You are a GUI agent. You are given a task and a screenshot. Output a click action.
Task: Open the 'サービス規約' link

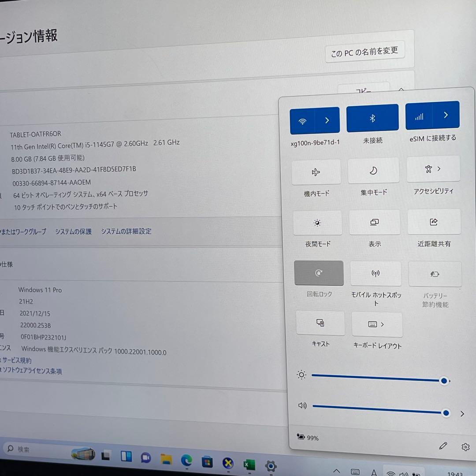(17, 361)
